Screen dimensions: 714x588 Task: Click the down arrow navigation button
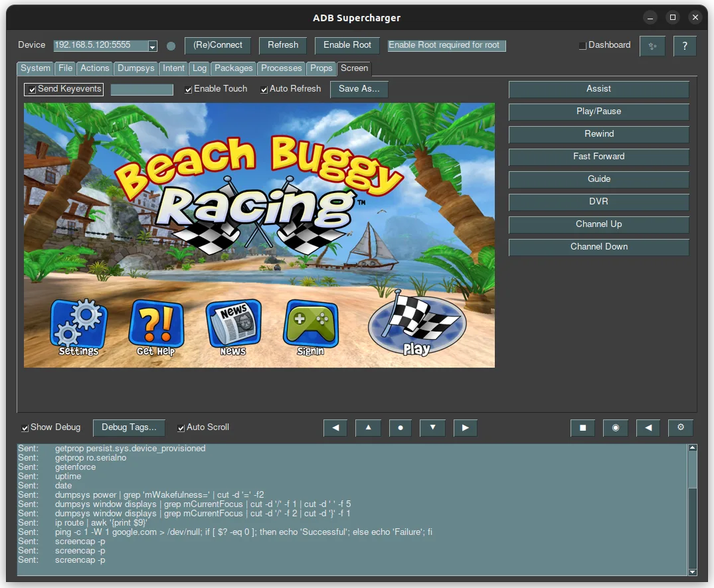tap(432, 428)
